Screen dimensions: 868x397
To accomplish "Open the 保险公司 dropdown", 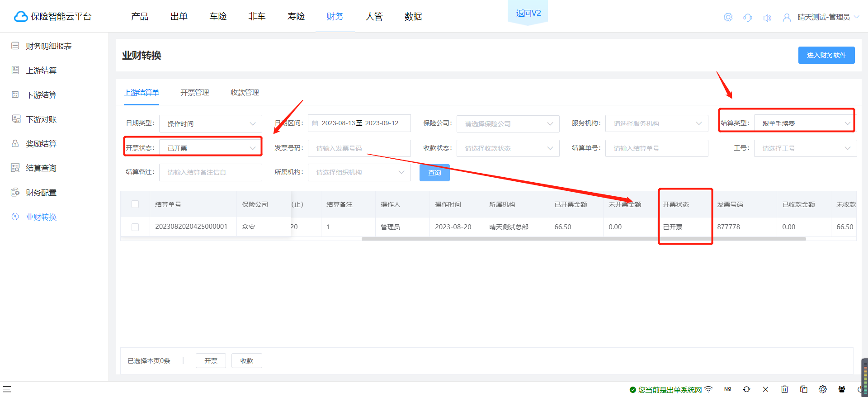I will pyautogui.click(x=508, y=123).
